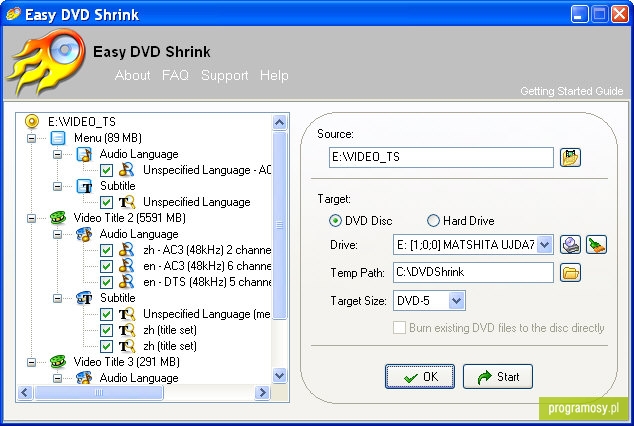Open the Getting Started Guide link
634x426 pixels.
point(571,91)
